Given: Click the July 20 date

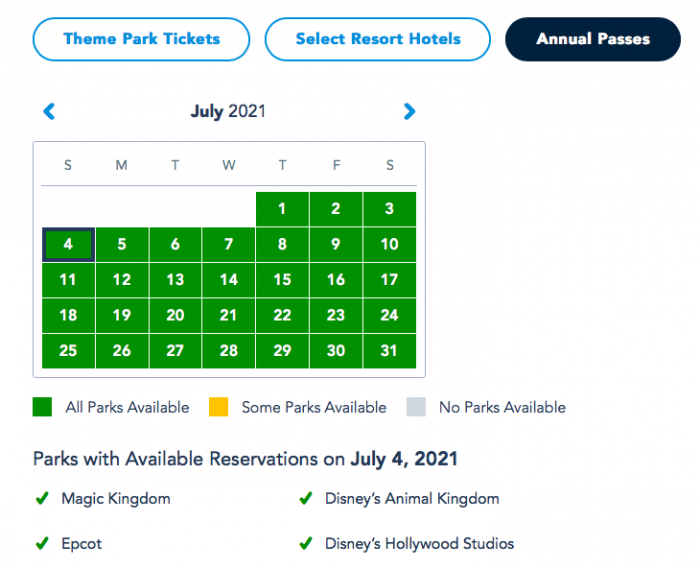Looking at the screenshot, I should (x=175, y=315).
